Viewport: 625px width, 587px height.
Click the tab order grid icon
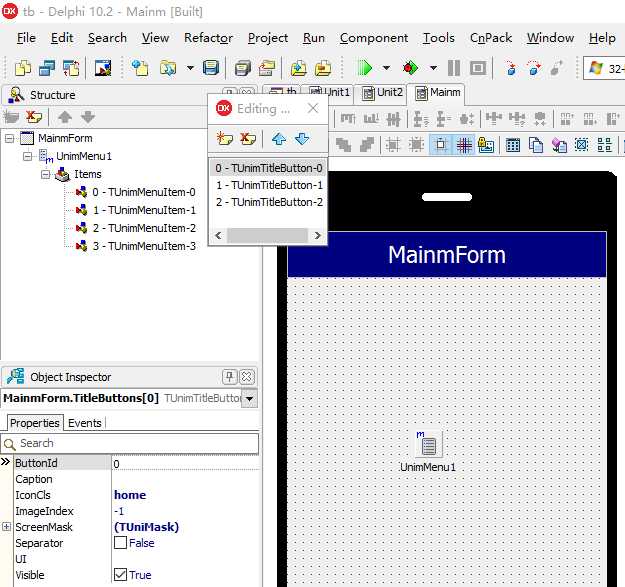click(x=513, y=145)
